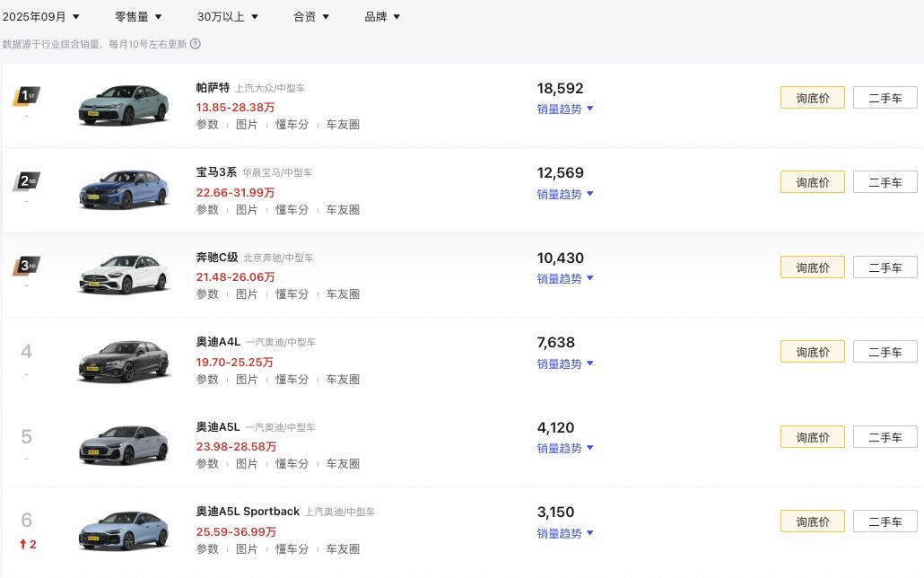This screenshot has width=924, height=578.
Task: Open 车友圈 link under 奔驰C级
Action: tap(343, 293)
